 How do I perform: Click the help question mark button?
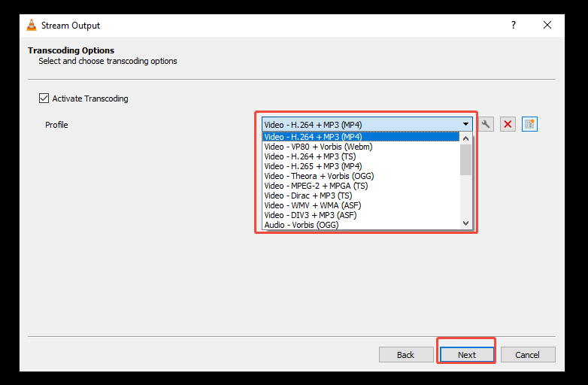(514, 25)
